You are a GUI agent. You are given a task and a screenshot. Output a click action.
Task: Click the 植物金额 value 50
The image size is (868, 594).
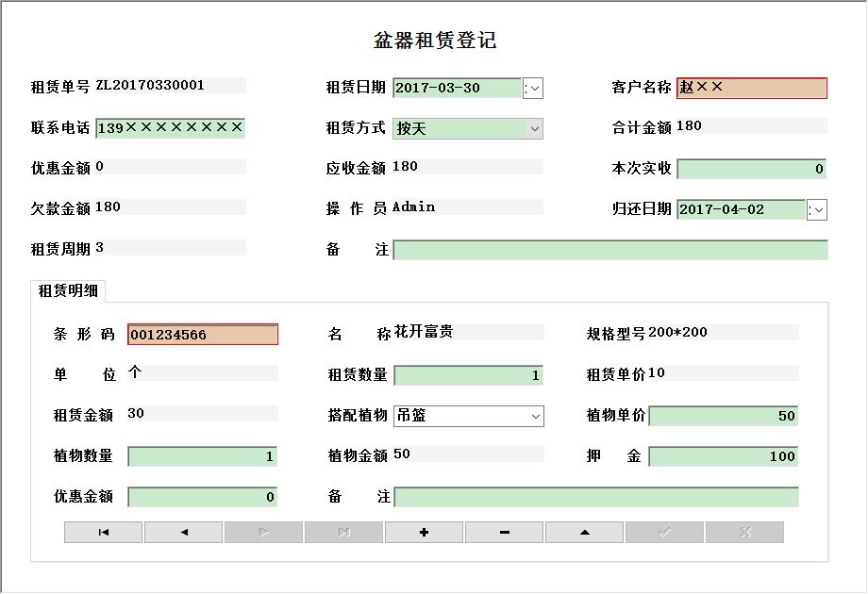[x=402, y=454]
